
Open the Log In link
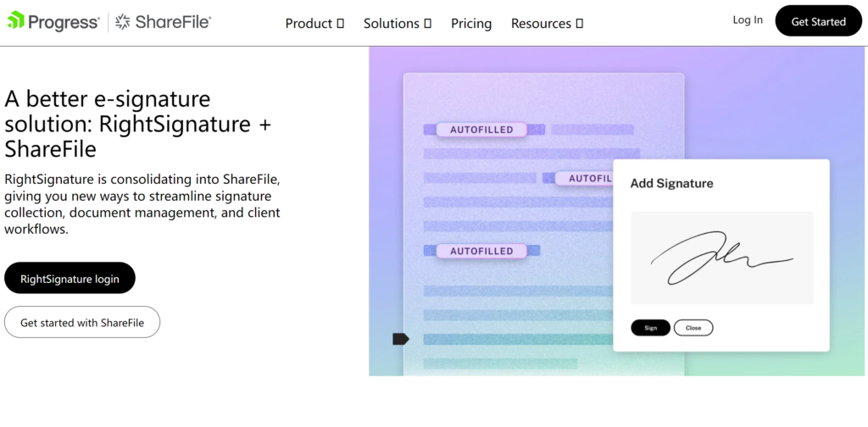pyautogui.click(x=748, y=20)
